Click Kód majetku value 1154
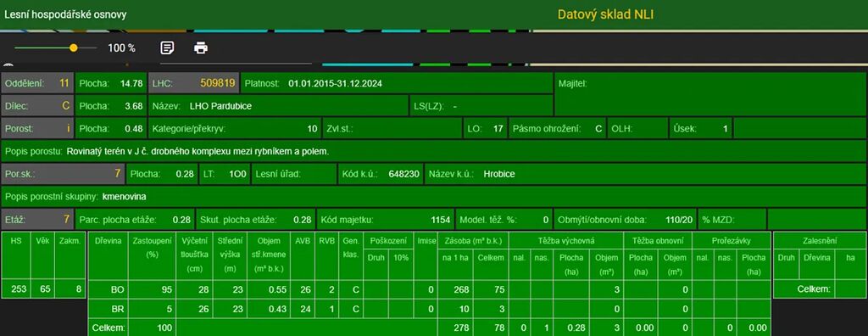868x336 pixels. (441, 220)
